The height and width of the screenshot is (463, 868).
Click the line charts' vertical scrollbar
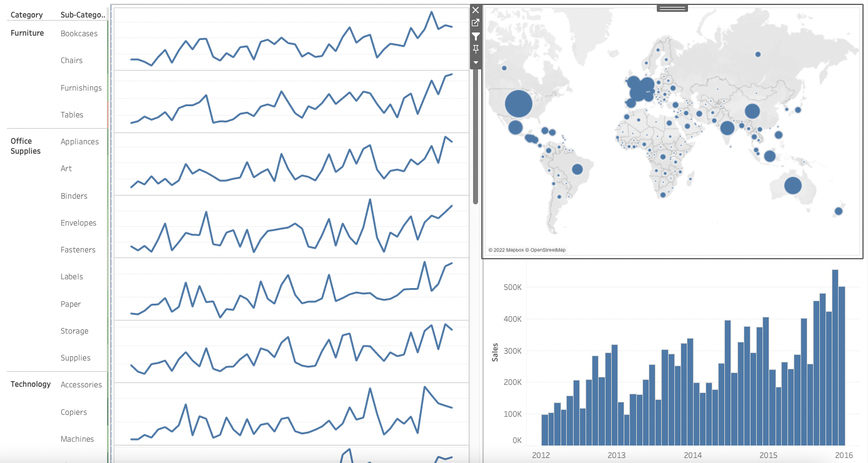(476, 137)
